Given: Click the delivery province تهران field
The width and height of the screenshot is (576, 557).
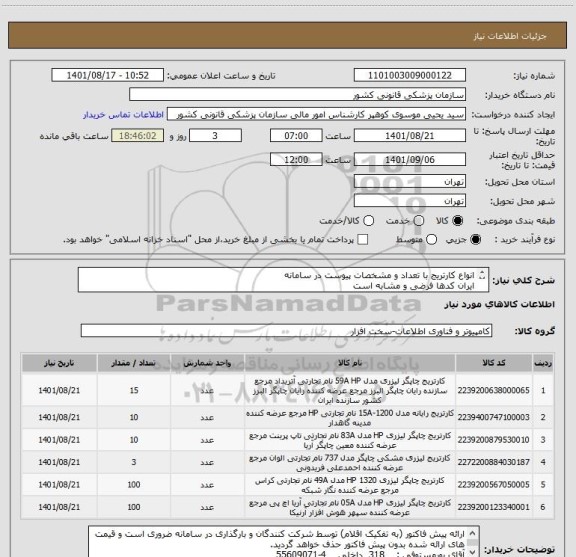Looking at the screenshot, I should click(410, 182).
